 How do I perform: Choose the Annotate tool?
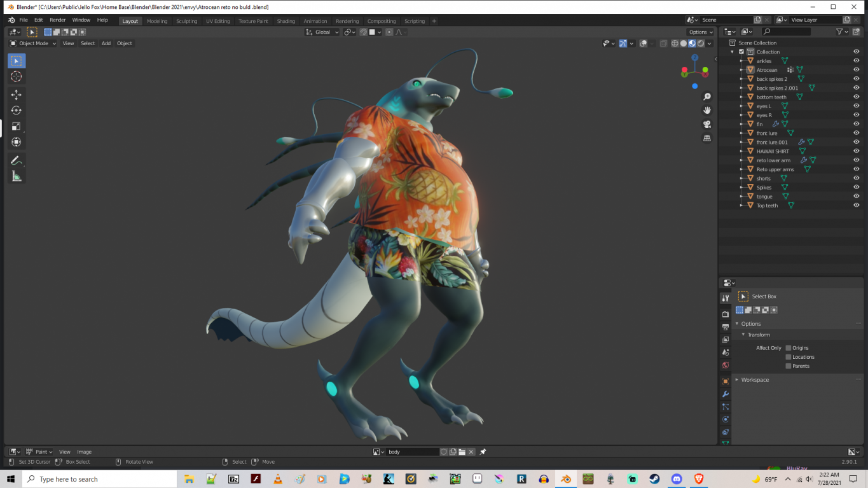[x=17, y=160]
